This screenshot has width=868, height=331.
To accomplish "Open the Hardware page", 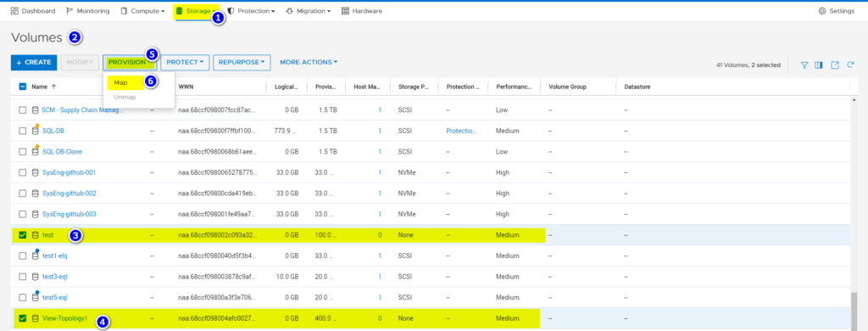I will pyautogui.click(x=361, y=11).
